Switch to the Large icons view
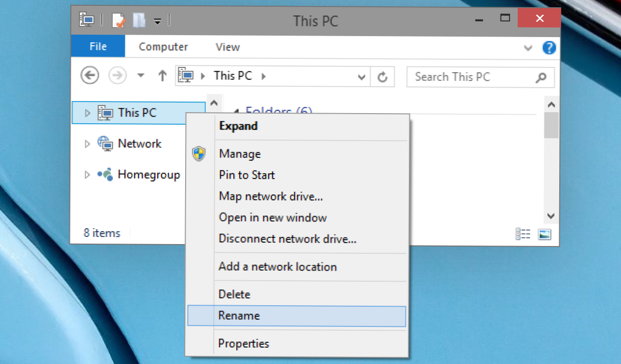 click(x=545, y=234)
